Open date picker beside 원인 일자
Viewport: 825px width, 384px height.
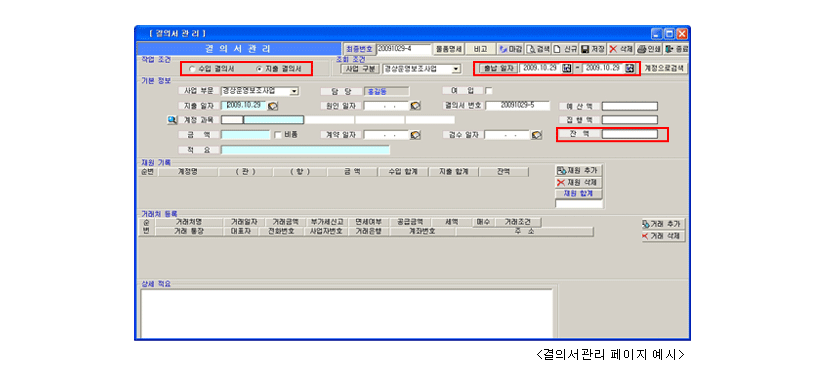coord(415,106)
